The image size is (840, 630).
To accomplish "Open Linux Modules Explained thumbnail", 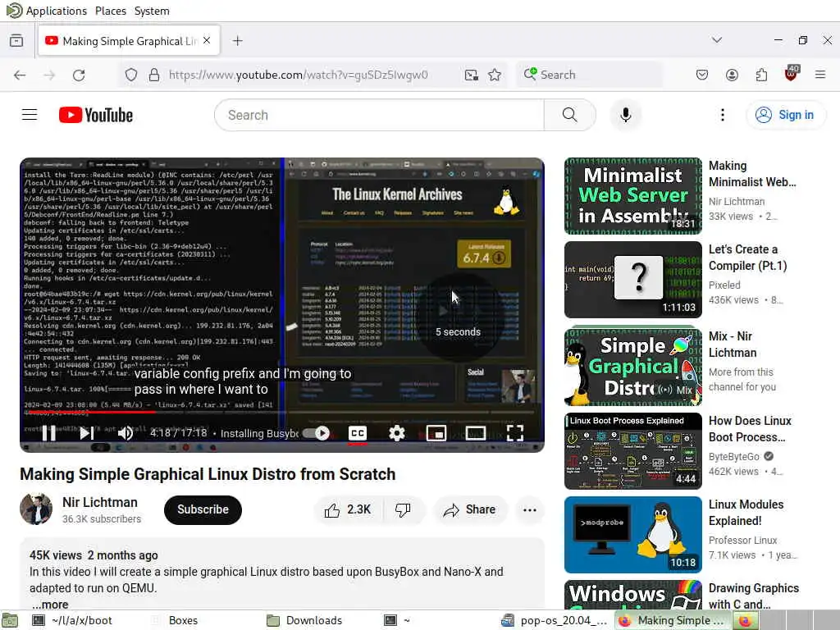I will (632, 535).
